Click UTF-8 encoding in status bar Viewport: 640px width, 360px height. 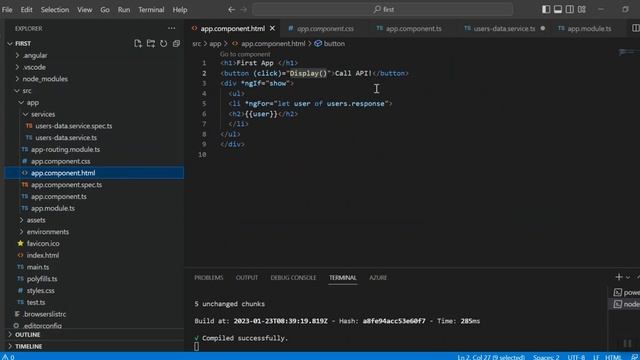point(576,357)
